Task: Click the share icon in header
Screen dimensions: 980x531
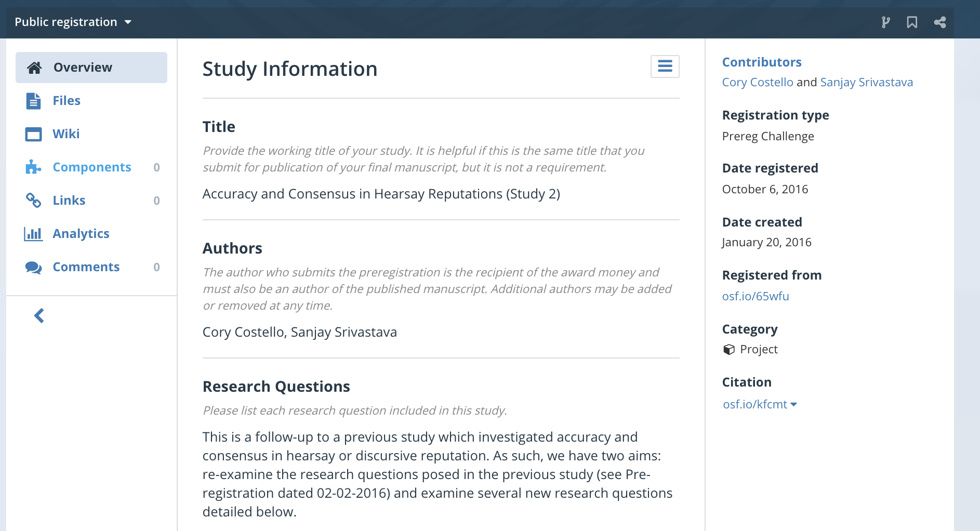Action: point(939,22)
